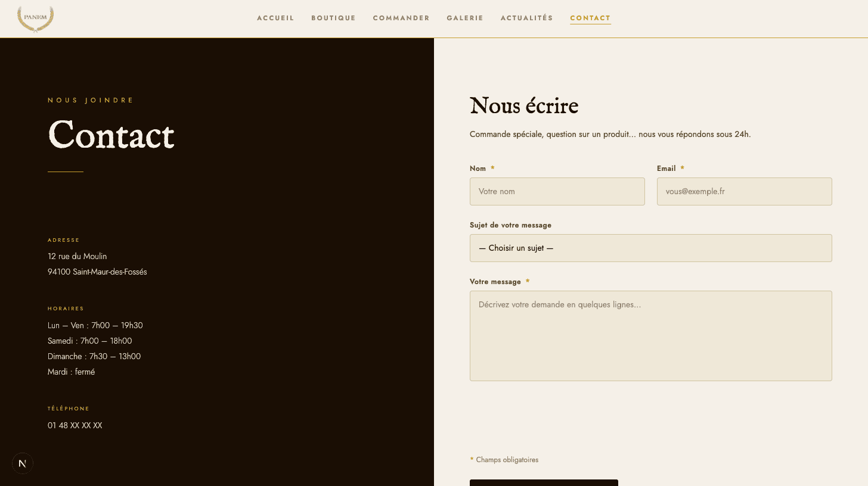
Task: Focus the Nom input field
Action: point(557,191)
